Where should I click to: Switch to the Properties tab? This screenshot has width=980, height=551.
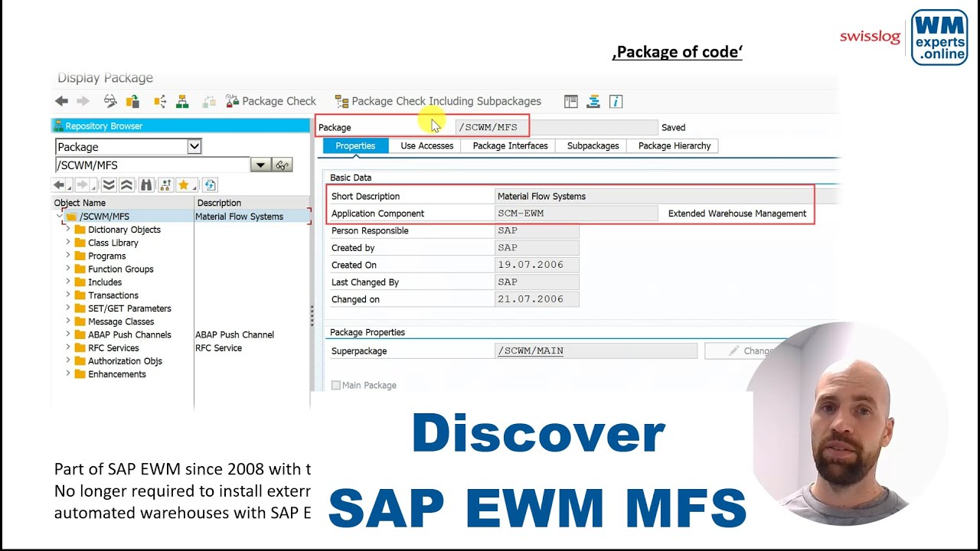(x=355, y=145)
